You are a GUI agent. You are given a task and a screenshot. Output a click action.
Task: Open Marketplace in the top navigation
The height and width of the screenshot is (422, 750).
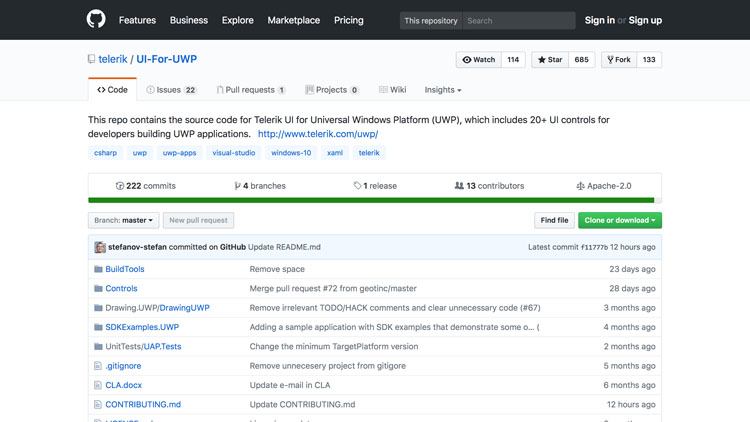pos(294,20)
